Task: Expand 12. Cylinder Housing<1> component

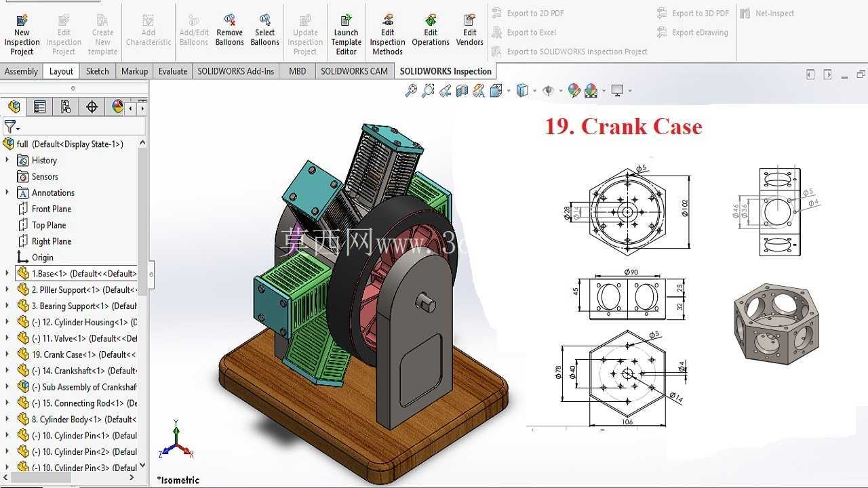Action: coord(7,322)
